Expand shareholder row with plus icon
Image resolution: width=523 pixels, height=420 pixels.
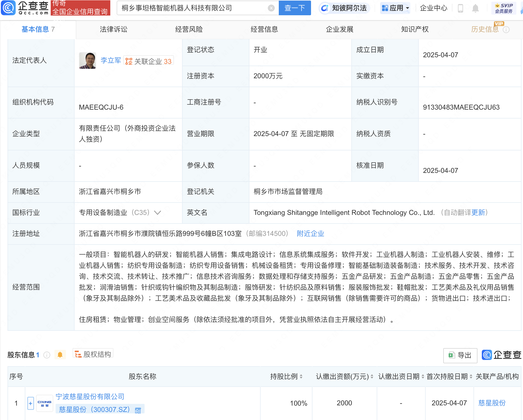point(31,403)
